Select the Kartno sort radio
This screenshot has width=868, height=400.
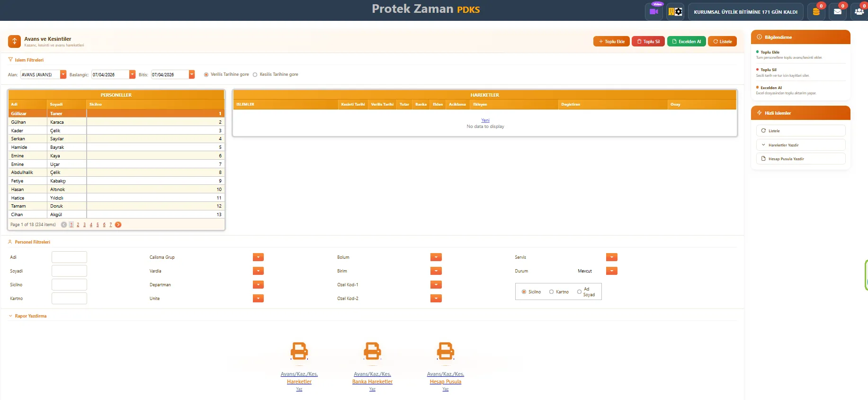point(551,292)
